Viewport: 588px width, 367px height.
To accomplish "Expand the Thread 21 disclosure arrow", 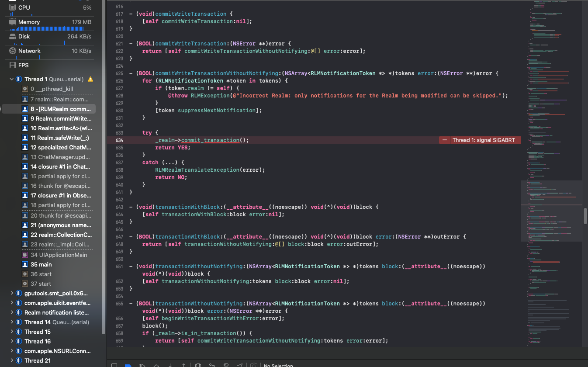I will click(12, 360).
